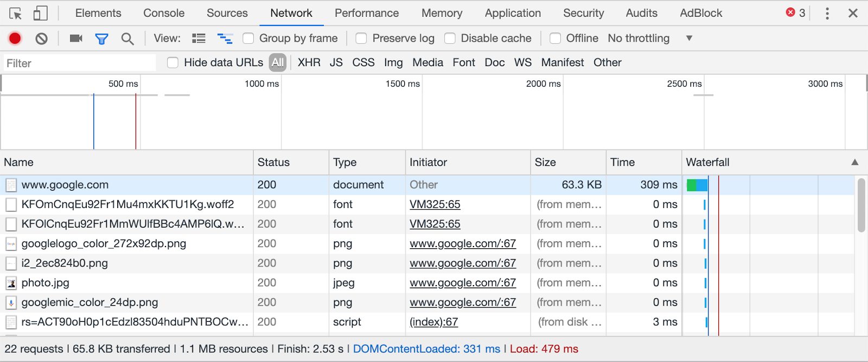Open the Performance tab
The height and width of the screenshot is (362, 868).
point(367,13)
